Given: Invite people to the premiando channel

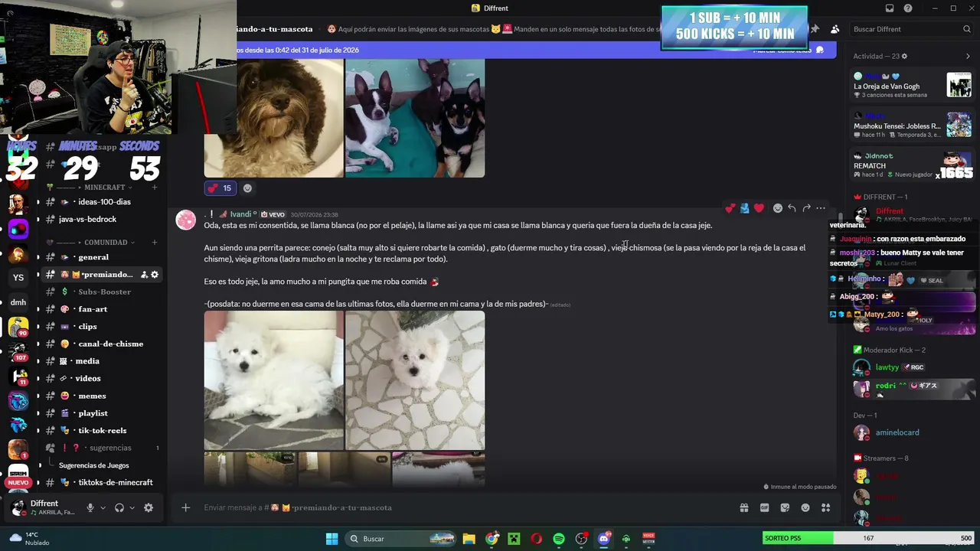Looking at the screenshot, I should coord(143,275).
